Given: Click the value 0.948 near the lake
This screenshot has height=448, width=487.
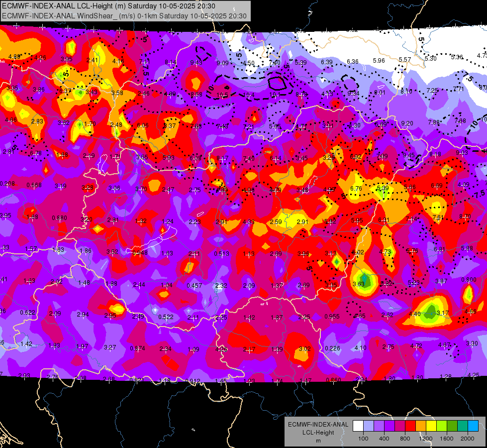Looking at the screenshot, I should [140, 253].
